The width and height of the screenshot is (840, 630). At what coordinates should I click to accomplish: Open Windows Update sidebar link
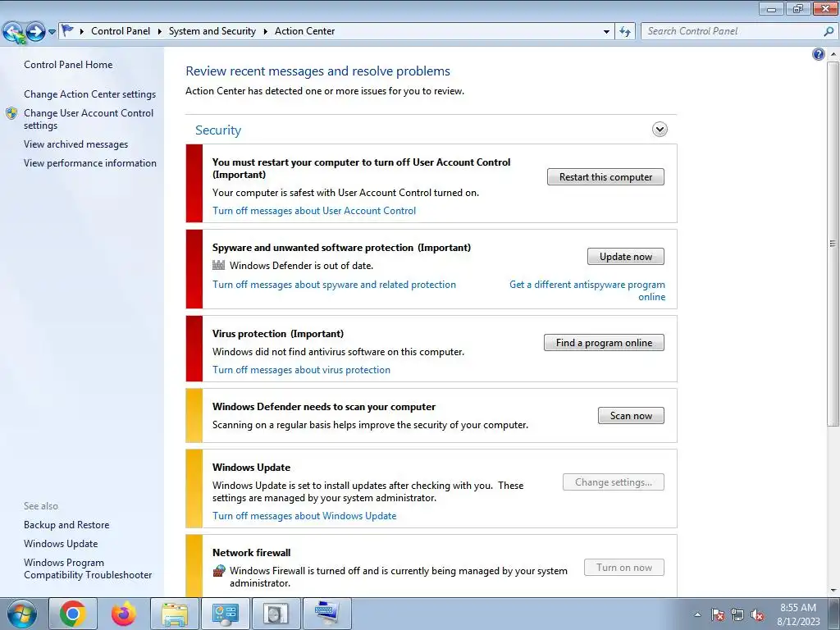(x=61, y=544)
